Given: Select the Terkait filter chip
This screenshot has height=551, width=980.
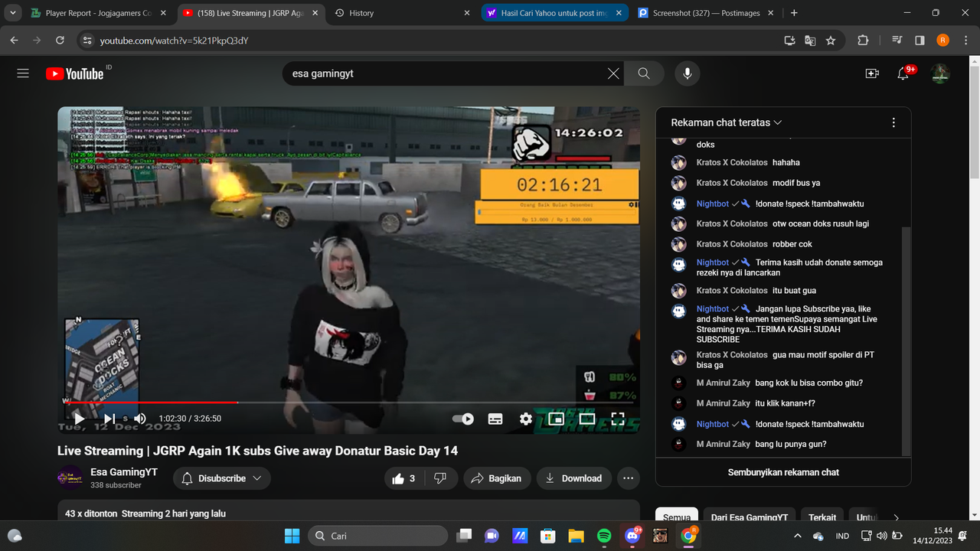Looking at the screenshot, I should 822,517.
